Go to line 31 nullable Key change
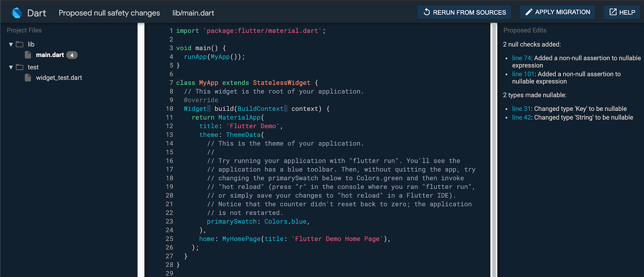This screenshot has width=644, height=277. (x=521, y=109)
